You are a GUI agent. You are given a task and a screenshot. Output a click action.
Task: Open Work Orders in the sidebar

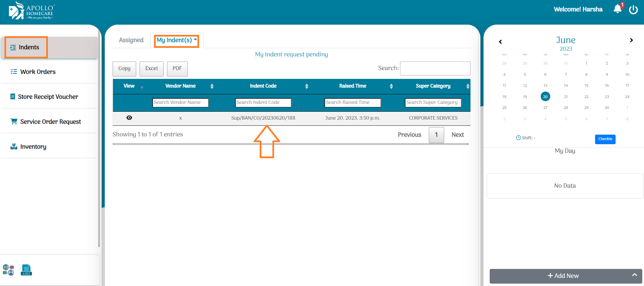(x=49, y=72)
